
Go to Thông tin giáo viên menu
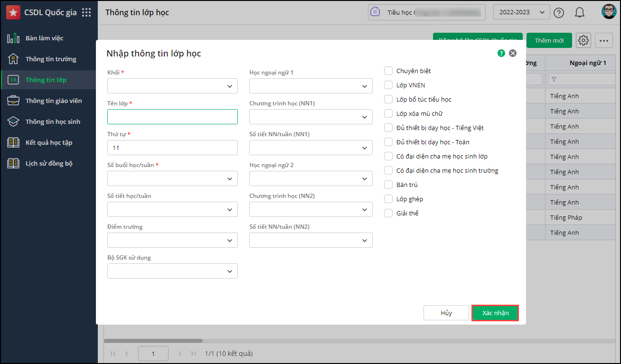tap(53, 101)
